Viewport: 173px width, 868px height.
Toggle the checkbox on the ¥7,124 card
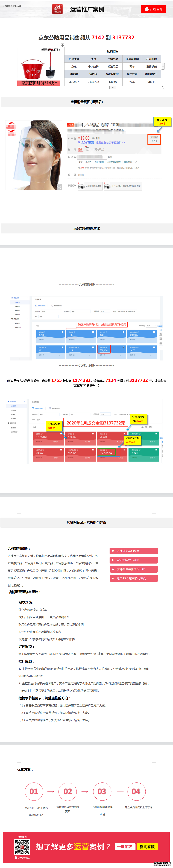(x=123, y=347)
